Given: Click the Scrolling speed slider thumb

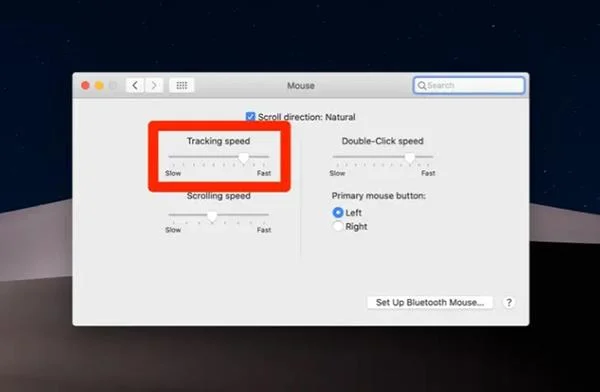Looking at the screenshot, I should pyautogui.click(x=212, y=216).
